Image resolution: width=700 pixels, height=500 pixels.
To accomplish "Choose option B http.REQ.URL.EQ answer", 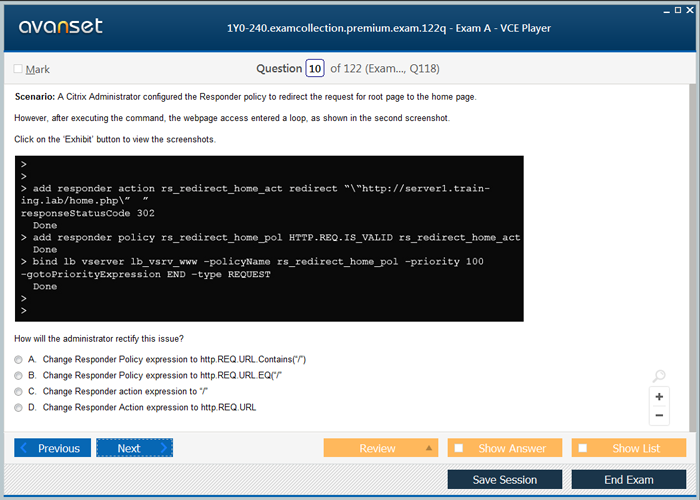I will tap(19, 375).
